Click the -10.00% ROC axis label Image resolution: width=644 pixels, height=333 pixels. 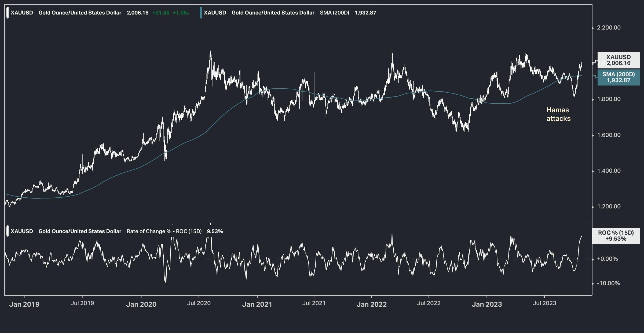click(x=608, y=283)
